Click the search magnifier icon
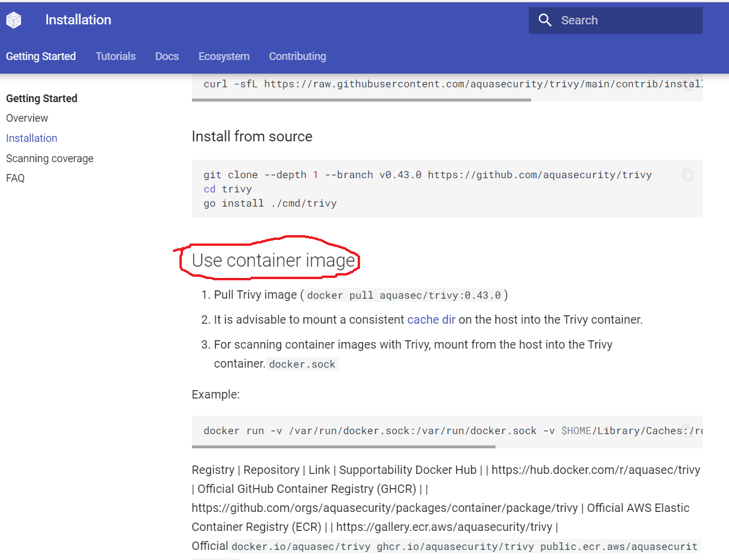The height and width of the screenshot is (560, 729). pos(545,20)
